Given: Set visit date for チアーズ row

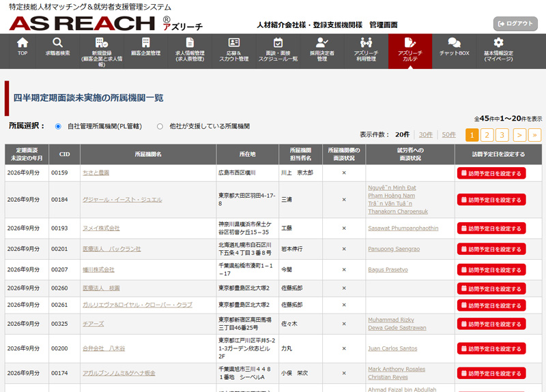Looking at the screenshot, I should tap(491, 324).
